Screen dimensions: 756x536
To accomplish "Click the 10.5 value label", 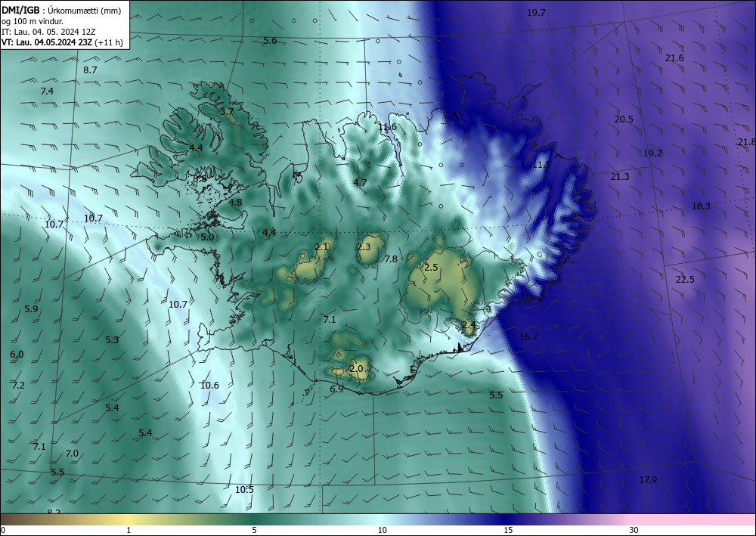I will [x=244, y=490].
